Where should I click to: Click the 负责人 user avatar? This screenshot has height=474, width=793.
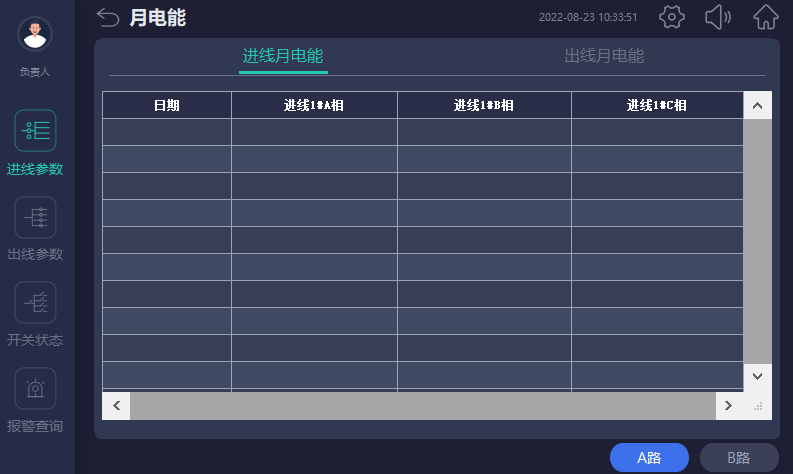click(x=35, y=34)
